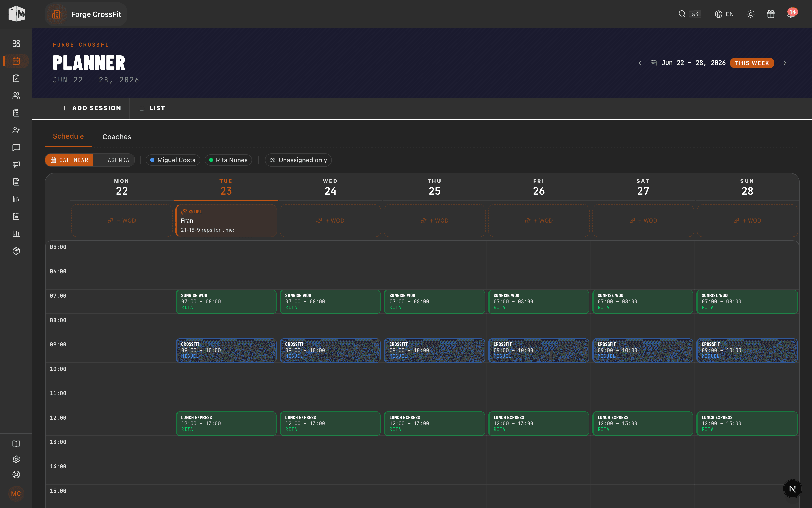Click the ADD SESSION button
812x508 pixels.
point(91,108)
